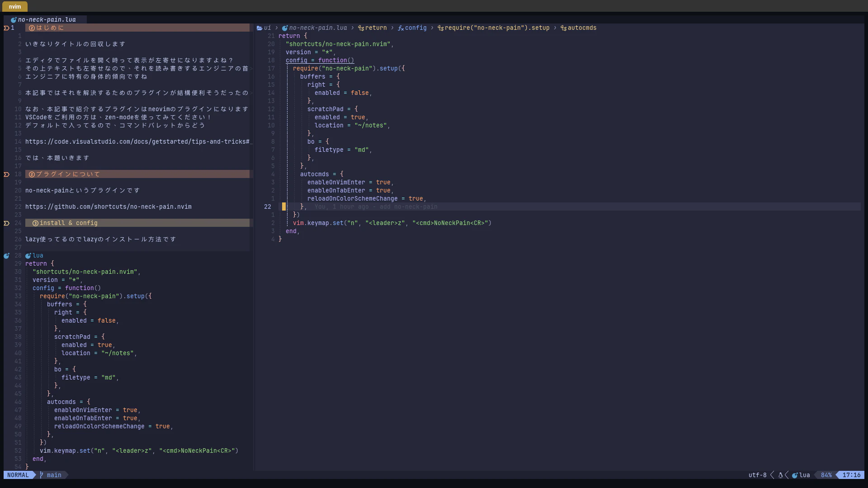Screen dimensions: 868x488
Task: Click 'location = "~/notes"' in the right pane
Action: [x=351, y=126]
